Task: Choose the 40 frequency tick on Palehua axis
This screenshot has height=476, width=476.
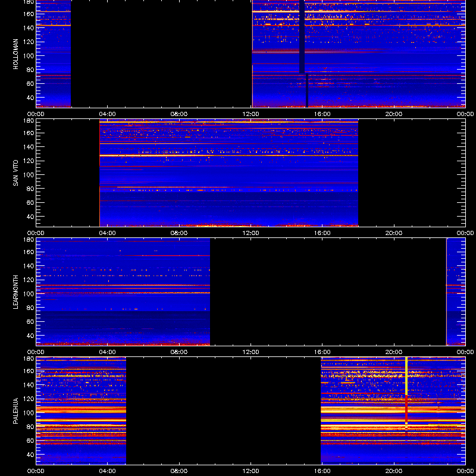Action: coord(30,455)
